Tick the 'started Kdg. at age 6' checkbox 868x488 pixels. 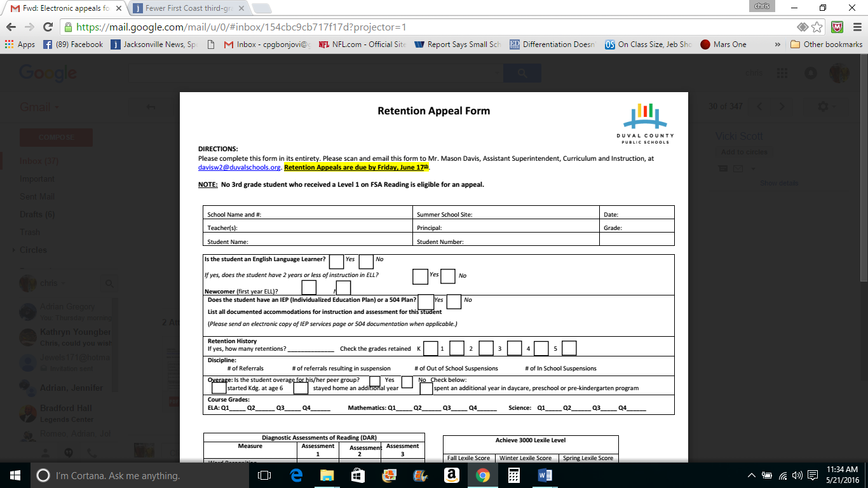219,388
